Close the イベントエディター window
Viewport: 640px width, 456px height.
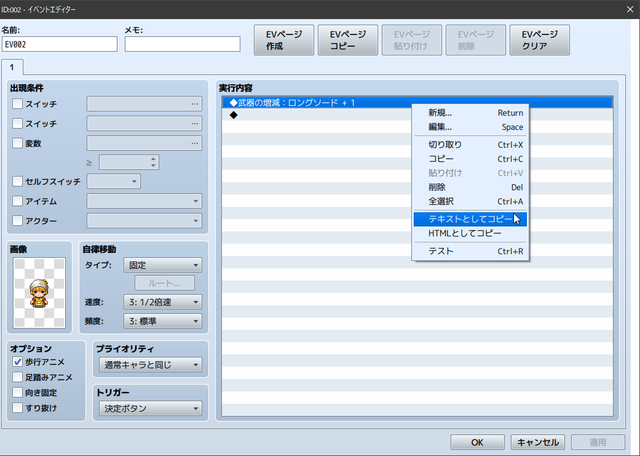[x=630, y=9]
